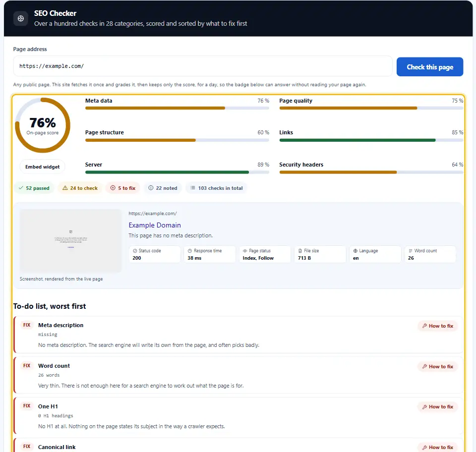
Task: Click the checkmark icon in passed chip
Action: coord(21,188)
